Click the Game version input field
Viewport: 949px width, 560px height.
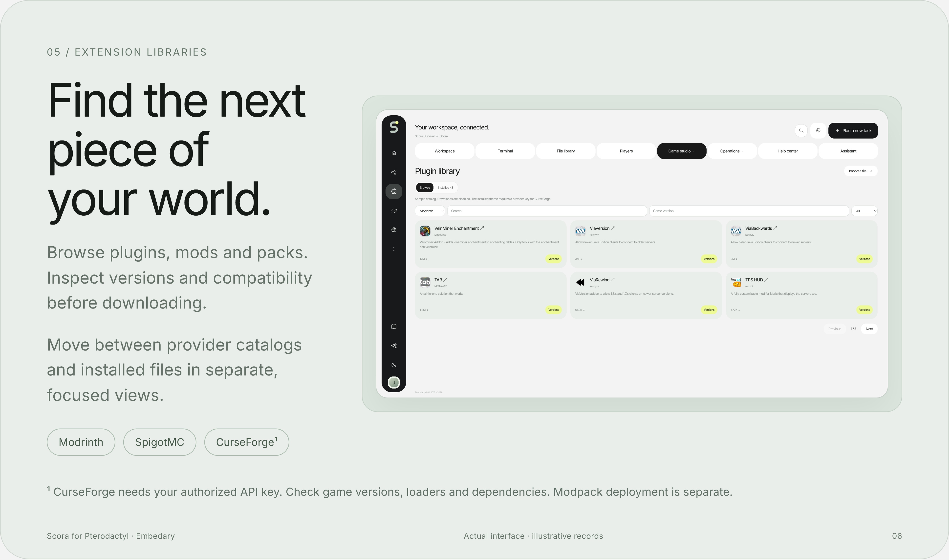[749, 211]
